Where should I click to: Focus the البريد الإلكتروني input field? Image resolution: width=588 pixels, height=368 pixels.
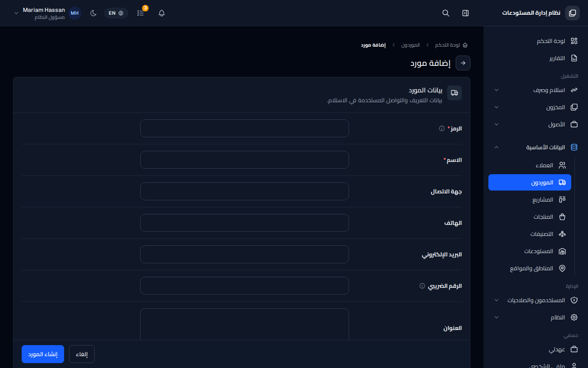pyautogui.click(x=245, y=254)
